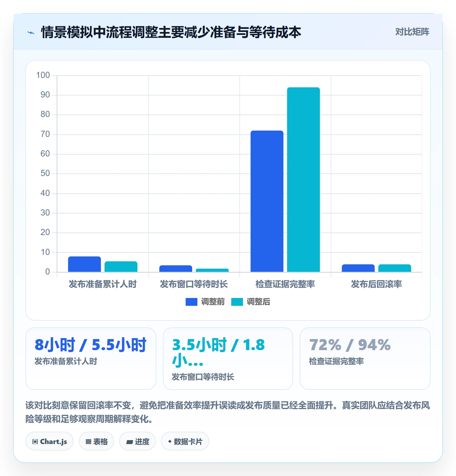Click the 50 tick on the y-axis

(x=45, y=173)
